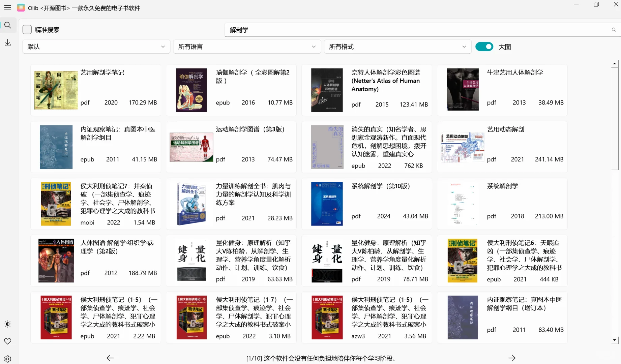Enable the 精准搜索 checkbox
621x364 pixels.
click(x=27, y=30)
